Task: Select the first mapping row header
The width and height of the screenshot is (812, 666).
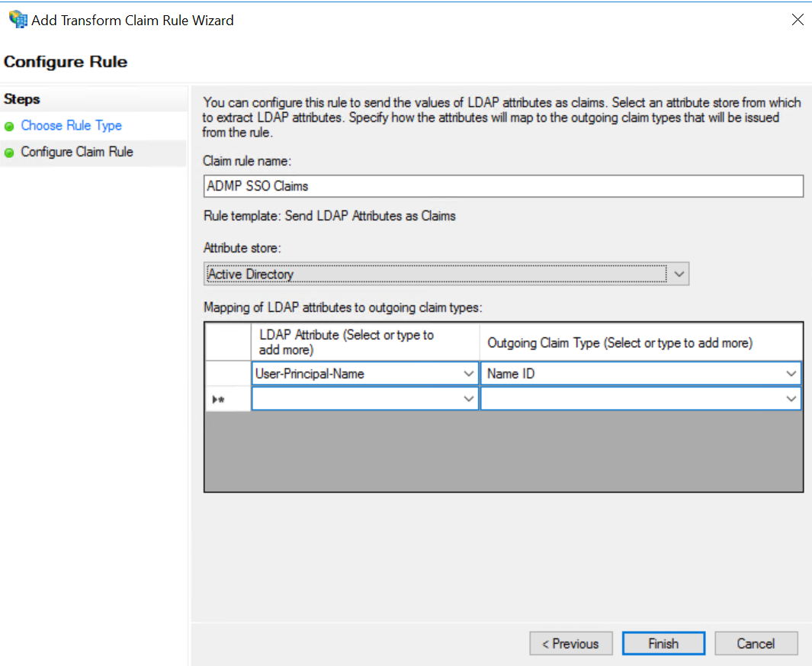Action: pos(227,374)
